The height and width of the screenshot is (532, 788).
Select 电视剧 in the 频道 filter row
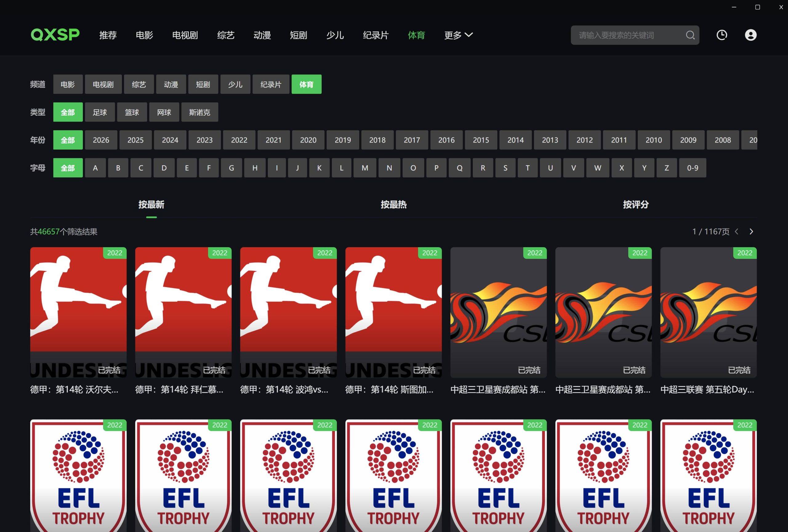pyautogui.click(x=103, y=84)
